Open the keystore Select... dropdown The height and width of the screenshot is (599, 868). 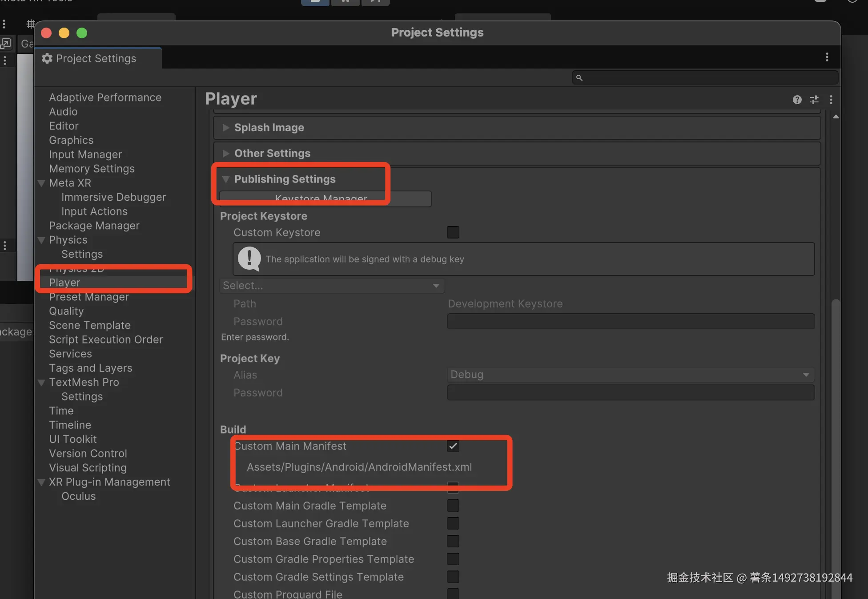(x=331, y=286)
